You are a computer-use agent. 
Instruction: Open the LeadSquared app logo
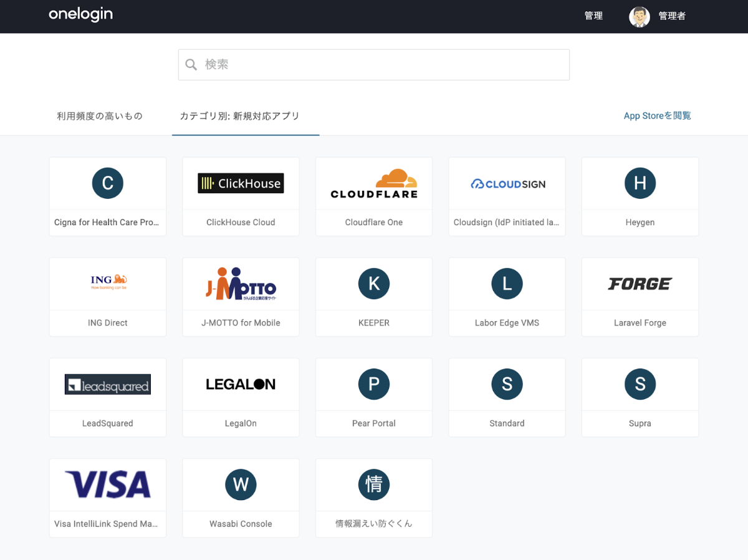click(x=108, y=384)
